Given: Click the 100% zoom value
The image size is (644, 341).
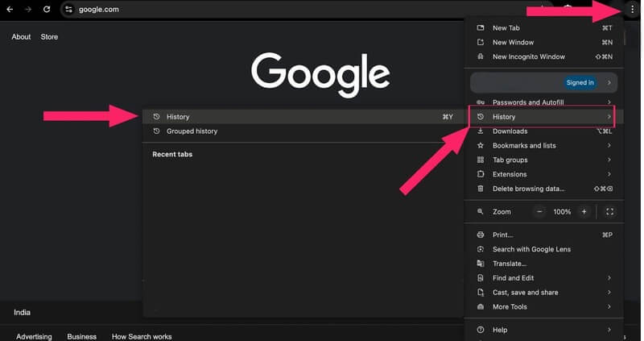Looking at the screenshot, I should point(562,212).
